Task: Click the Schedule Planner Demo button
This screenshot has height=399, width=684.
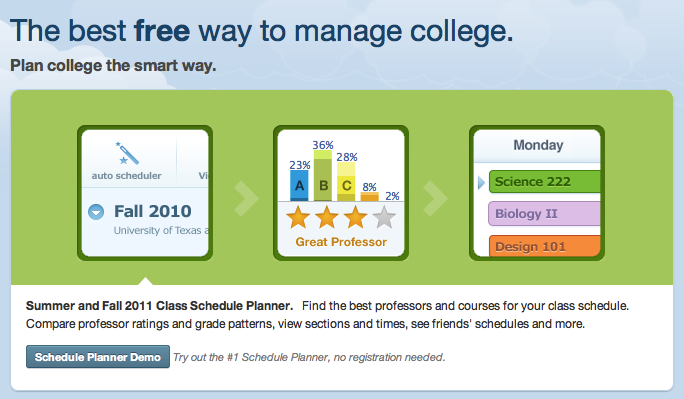Action: [x=98, y=357]
